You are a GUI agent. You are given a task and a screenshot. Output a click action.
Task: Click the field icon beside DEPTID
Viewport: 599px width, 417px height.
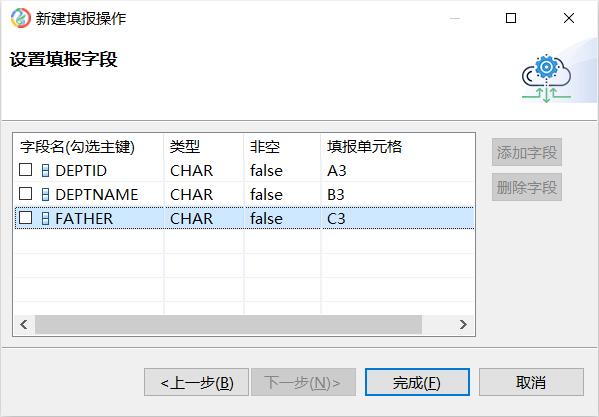(45, 170)
